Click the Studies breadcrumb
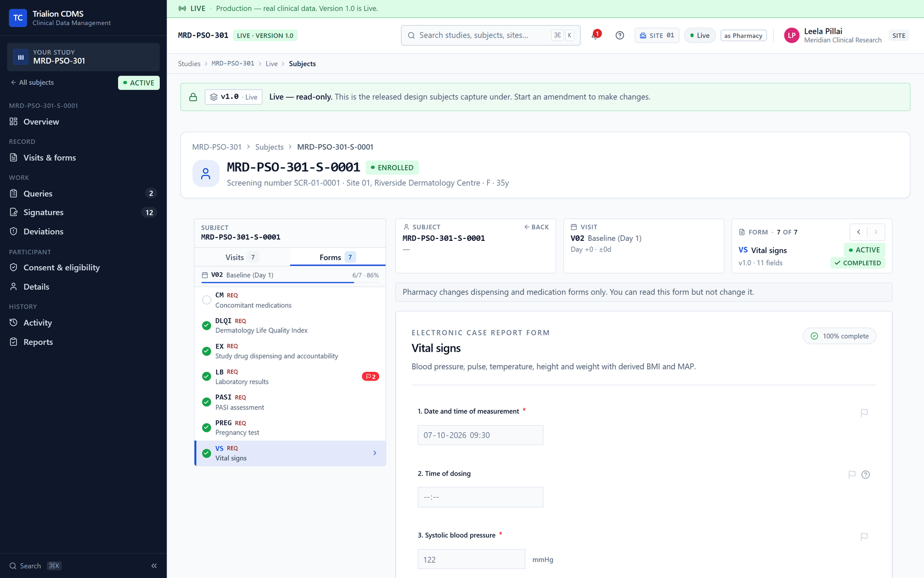This screenshot has width=924, height=578. [x=189, y=64]
